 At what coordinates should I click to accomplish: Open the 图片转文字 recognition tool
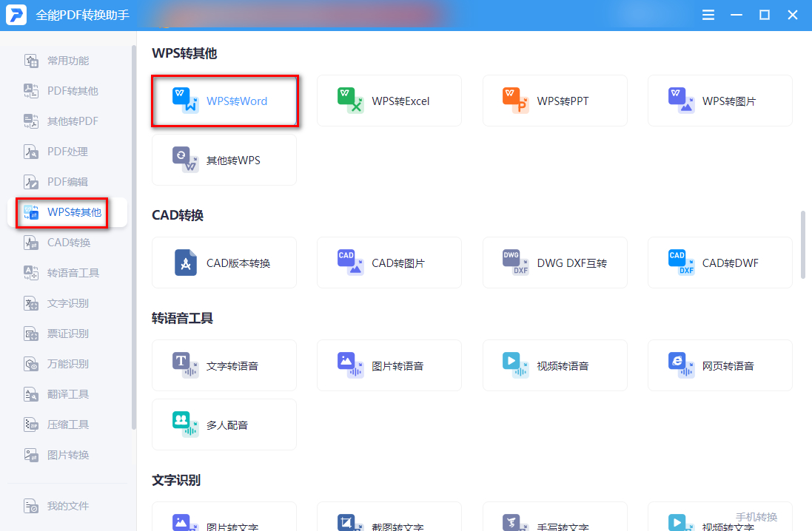click(224, 521)
